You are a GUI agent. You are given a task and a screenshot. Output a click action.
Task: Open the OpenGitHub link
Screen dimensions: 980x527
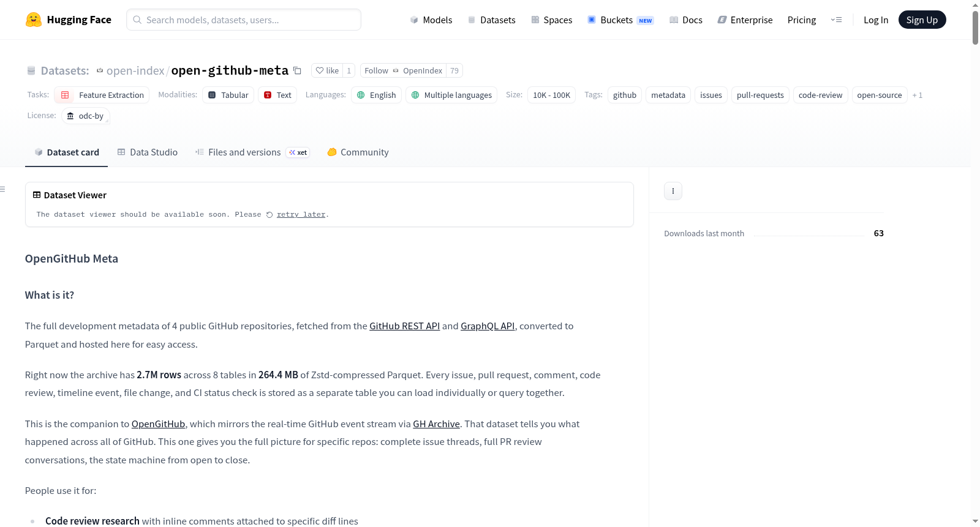pyautogui.click(x=158, y=424)
